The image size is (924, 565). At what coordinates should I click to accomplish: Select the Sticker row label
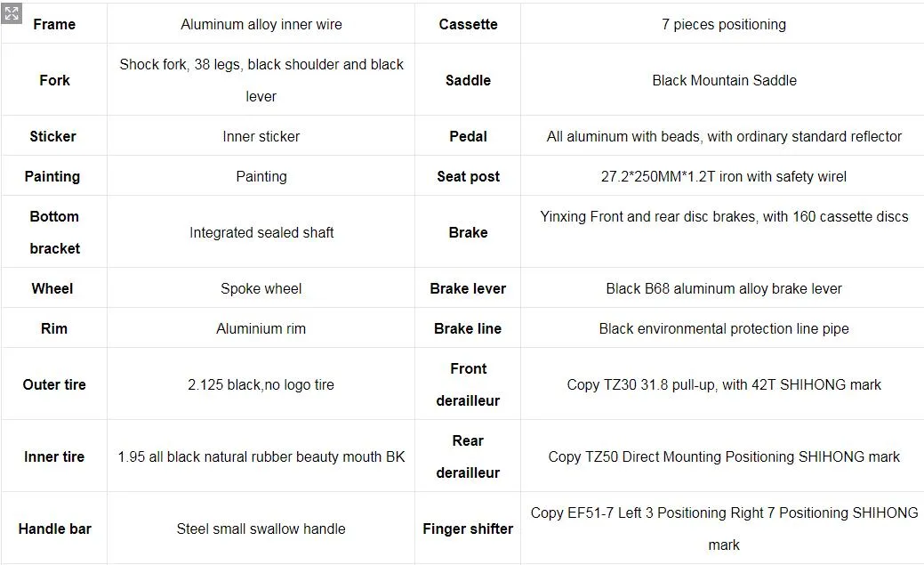(x=52, y=136)
